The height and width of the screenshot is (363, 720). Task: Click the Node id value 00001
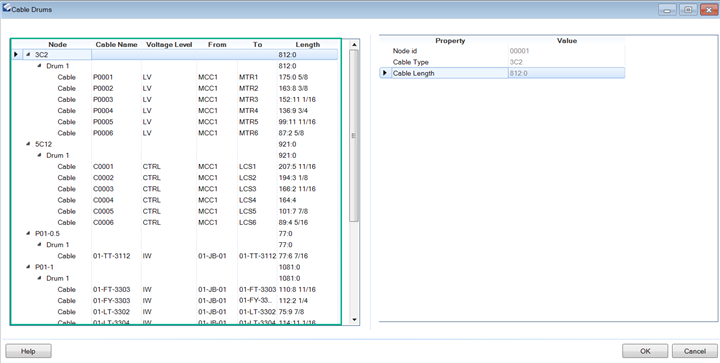519,51
